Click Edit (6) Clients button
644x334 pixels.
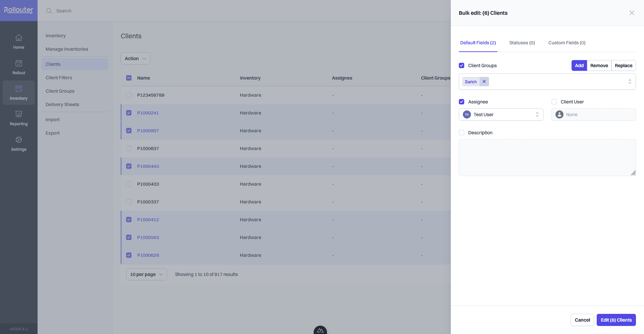coord(616,320)
